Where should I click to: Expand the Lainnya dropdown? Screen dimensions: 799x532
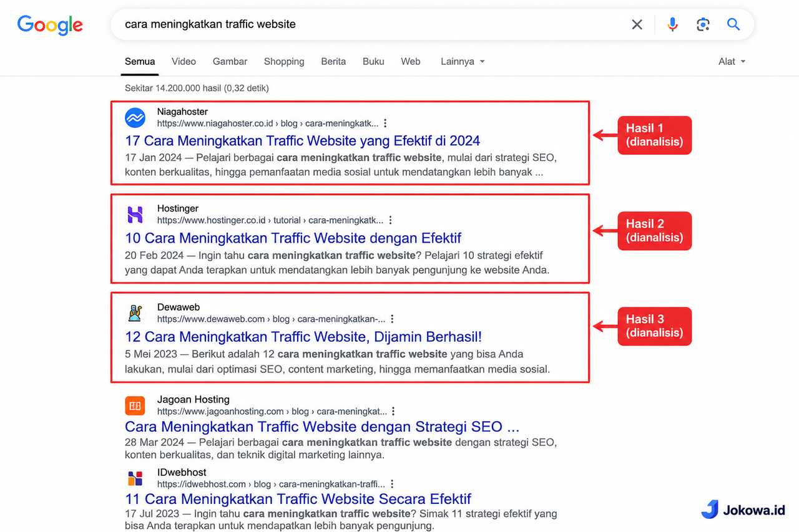click(463, 61)
